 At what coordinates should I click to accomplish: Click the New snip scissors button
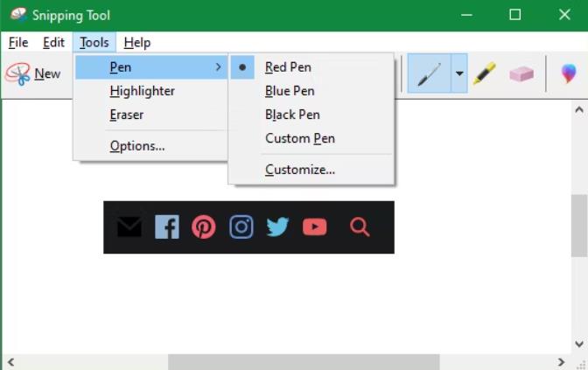(33, 73)
